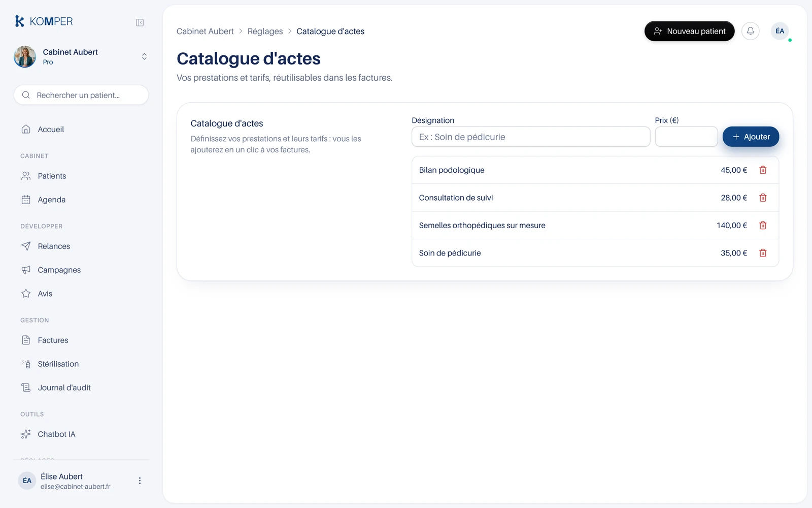
Task: Focus the Désignation input field
Action: click(x=531, y=137)
